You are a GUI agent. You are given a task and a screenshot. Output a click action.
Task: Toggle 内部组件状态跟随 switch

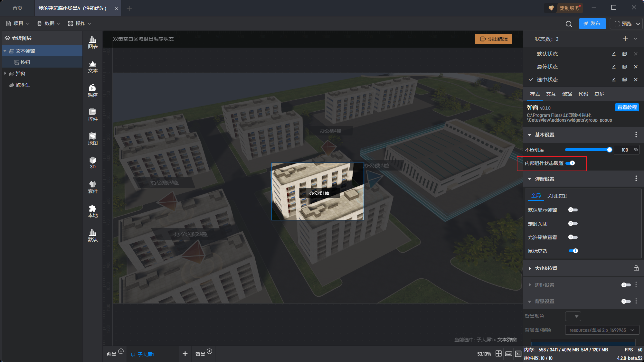click(x=570, y=163)
